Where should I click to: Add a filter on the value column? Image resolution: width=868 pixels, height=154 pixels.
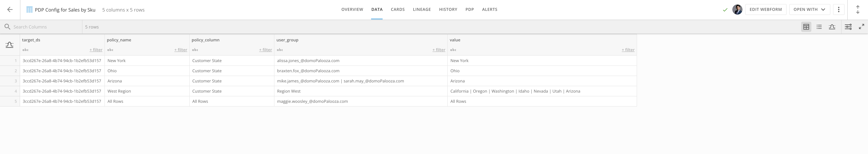click(628, 50)
